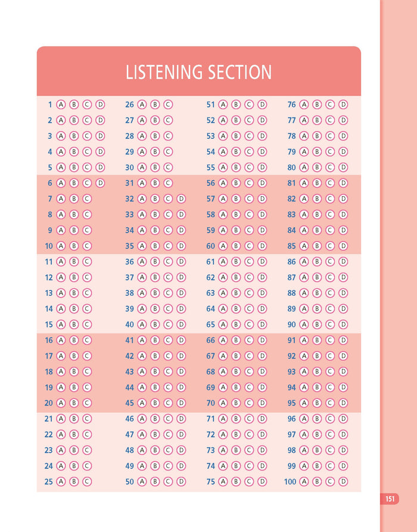The image size is (417, 532).
Task: Mark answer B for question 20
Action: pos(74,403)
